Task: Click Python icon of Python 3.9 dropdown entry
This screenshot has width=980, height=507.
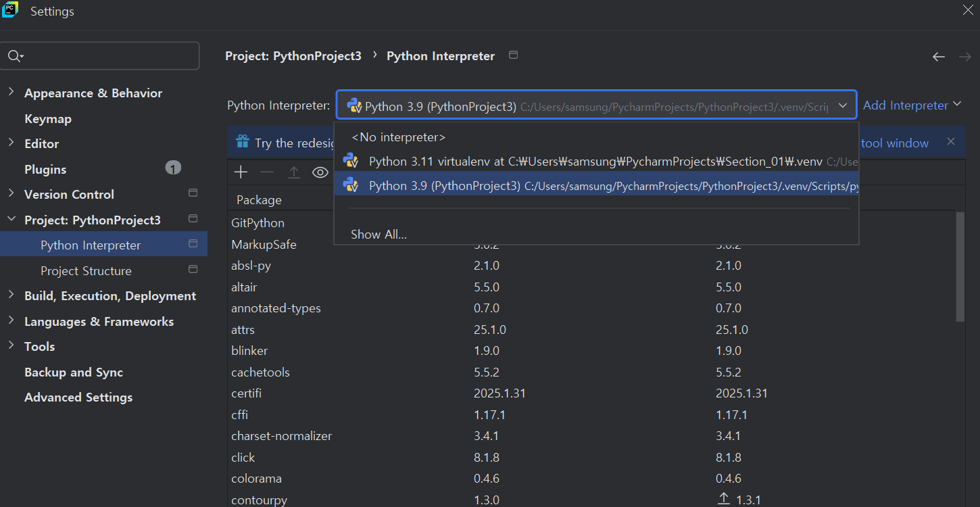Action: click(351, 184)
